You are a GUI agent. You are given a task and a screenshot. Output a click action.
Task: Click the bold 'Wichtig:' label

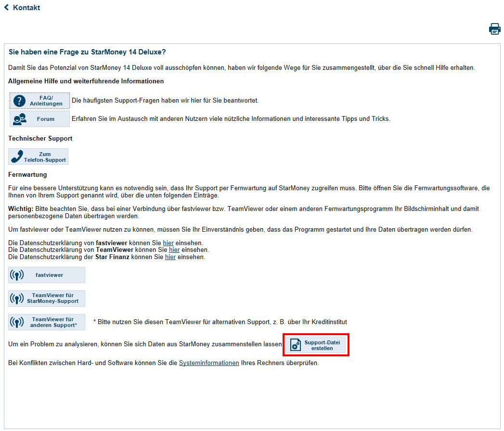point(21,209)
